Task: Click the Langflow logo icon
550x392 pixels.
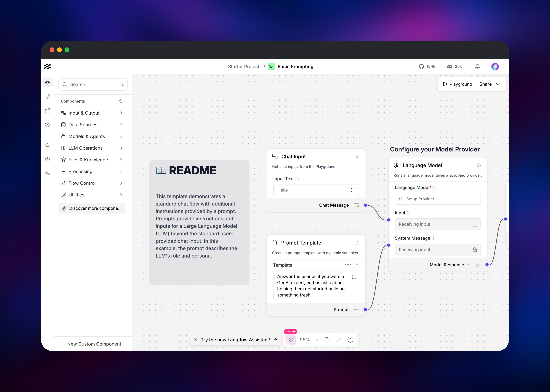Action: (x=48, y=66)
